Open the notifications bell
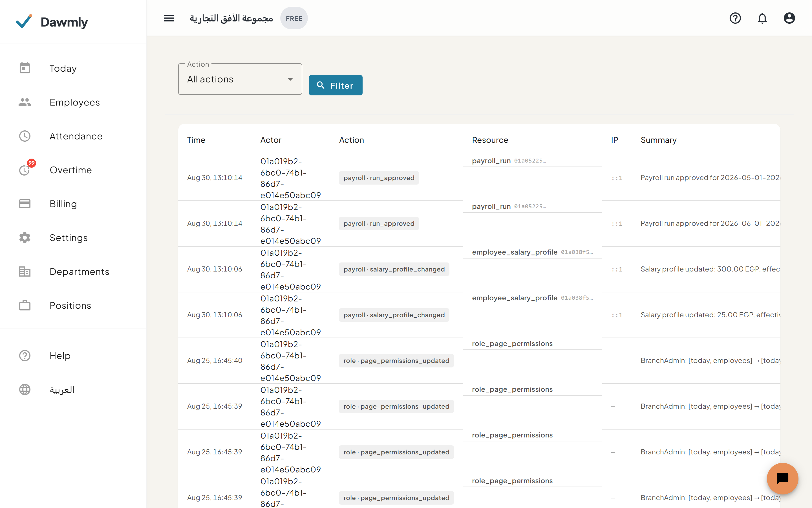 [x=762, y=18]
